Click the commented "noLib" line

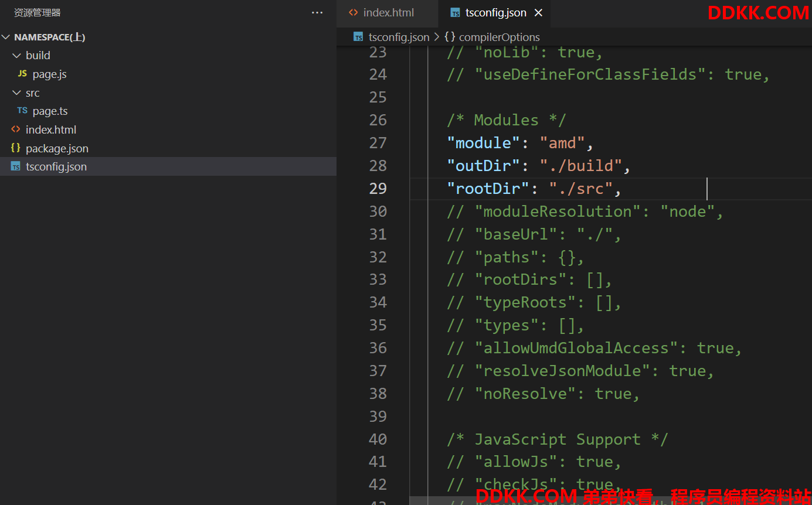(525, 52)
